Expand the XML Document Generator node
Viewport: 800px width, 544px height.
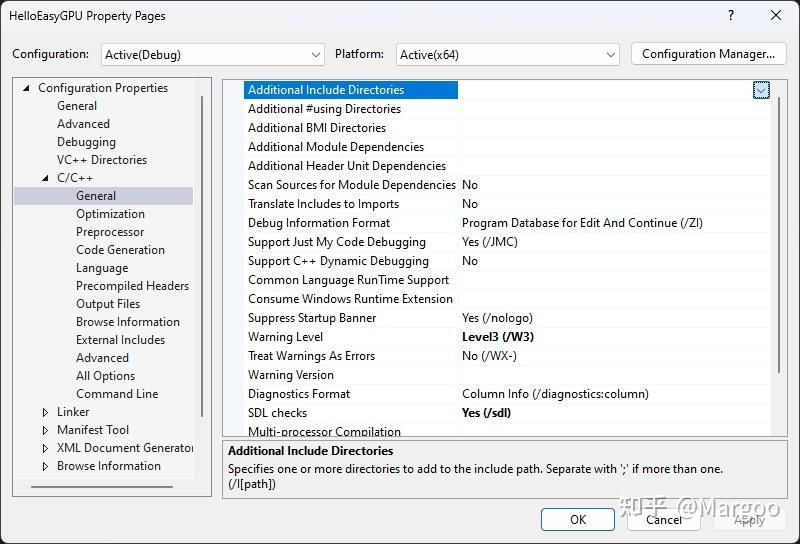point(45,448)
